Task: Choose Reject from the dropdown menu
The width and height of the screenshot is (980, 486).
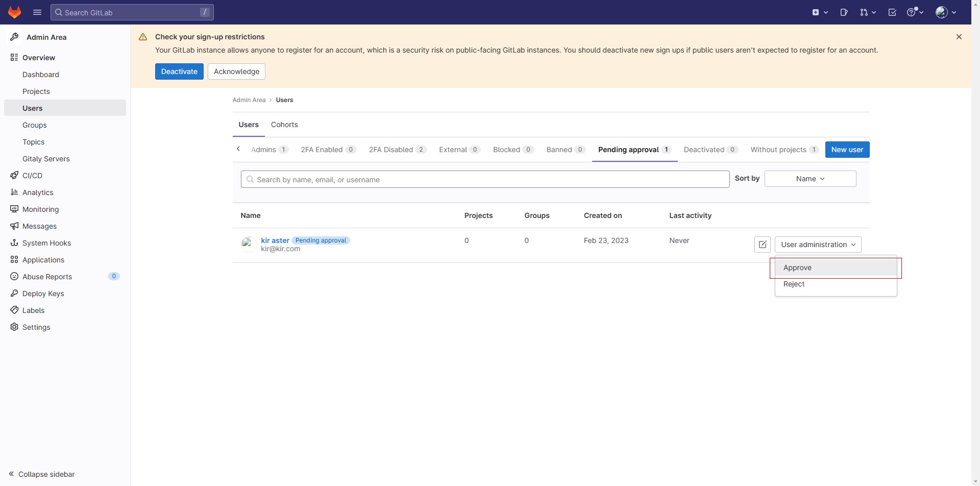Action: 836,284
